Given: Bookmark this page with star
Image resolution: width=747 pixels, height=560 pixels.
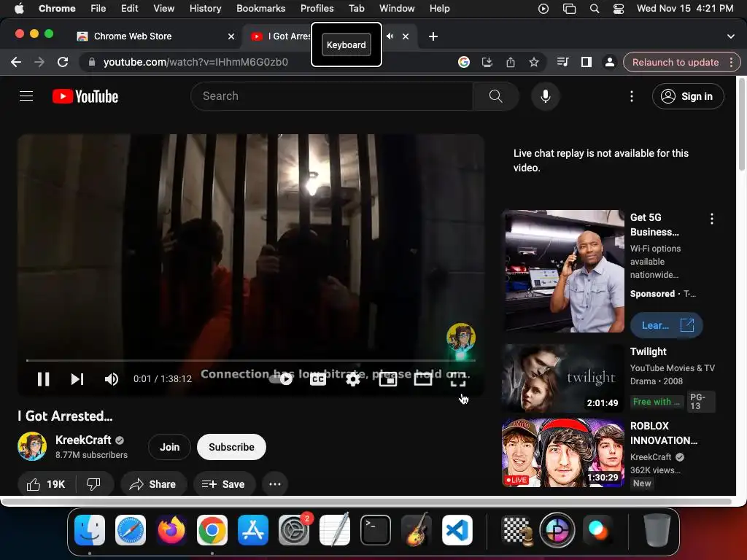Looking at the screenshot, I should point(533,62).
